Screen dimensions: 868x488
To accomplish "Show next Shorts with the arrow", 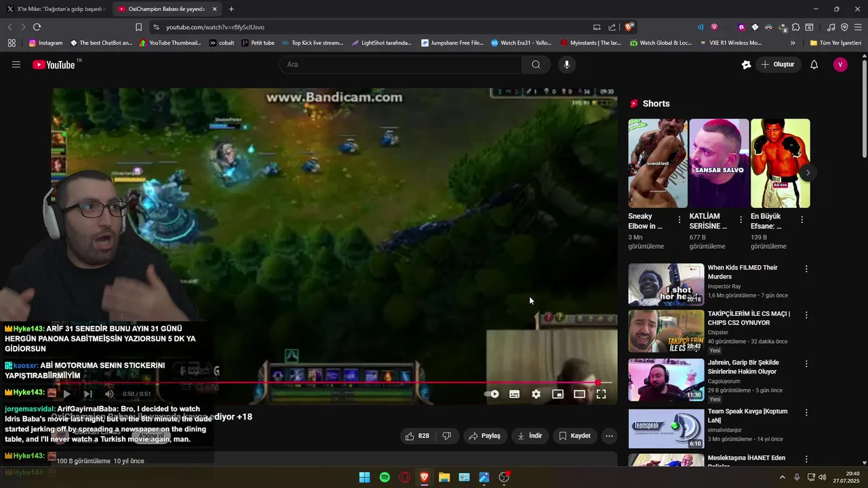I will click(808, 173).
